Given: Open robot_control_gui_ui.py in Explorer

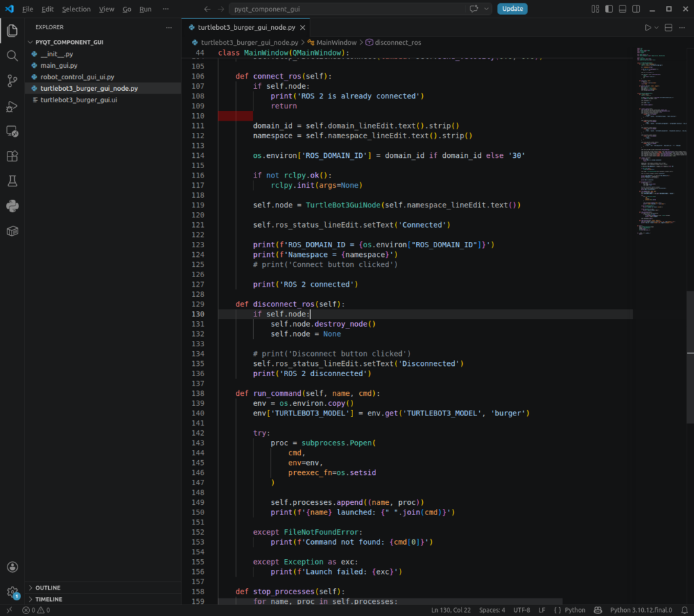Looking at the screenshot, I should (103, 77).
